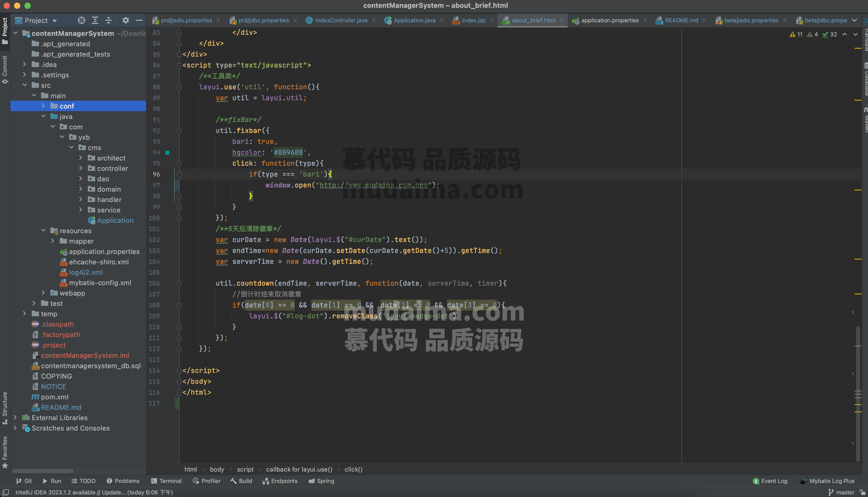Screen dimensions: 868x497
Task: Click the warnings count inspection indicator
Action: [796, 34]
